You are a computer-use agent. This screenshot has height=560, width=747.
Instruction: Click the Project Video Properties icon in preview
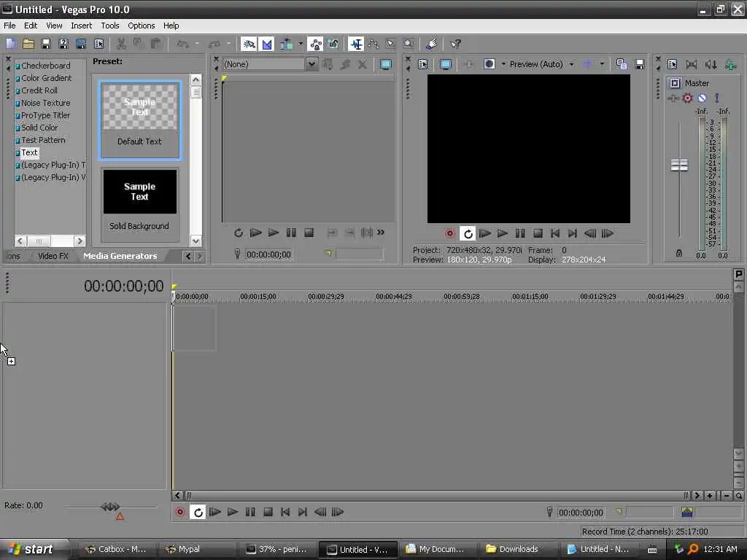click(422, 64)
